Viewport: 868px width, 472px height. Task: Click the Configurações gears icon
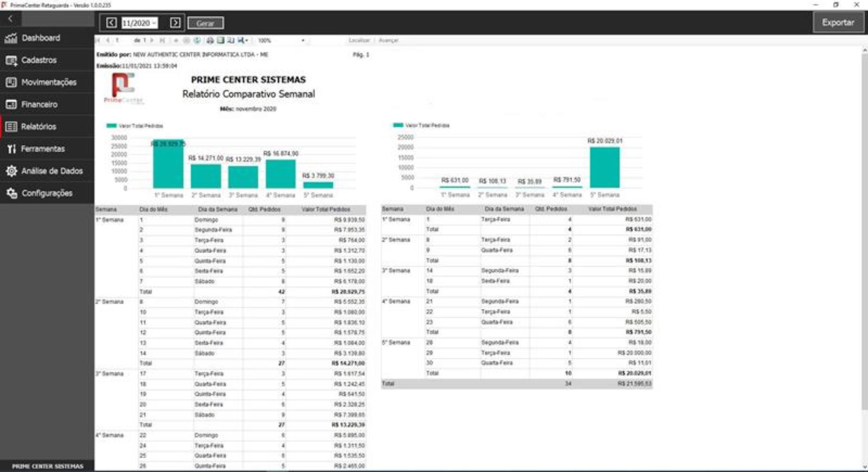click(x=11, y=193)
